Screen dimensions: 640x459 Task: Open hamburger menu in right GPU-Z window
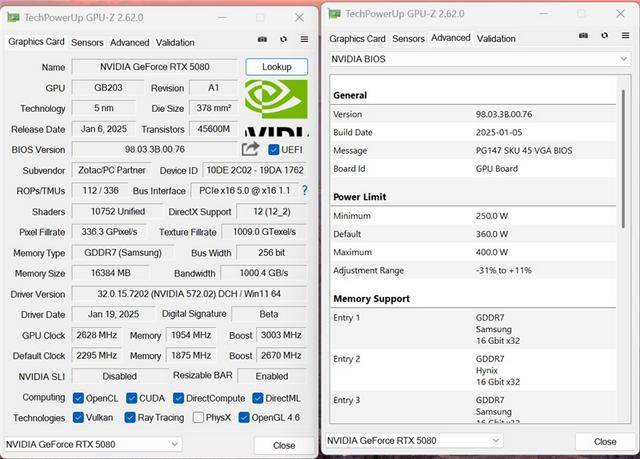pyautogui.click(x=625, y=35)
